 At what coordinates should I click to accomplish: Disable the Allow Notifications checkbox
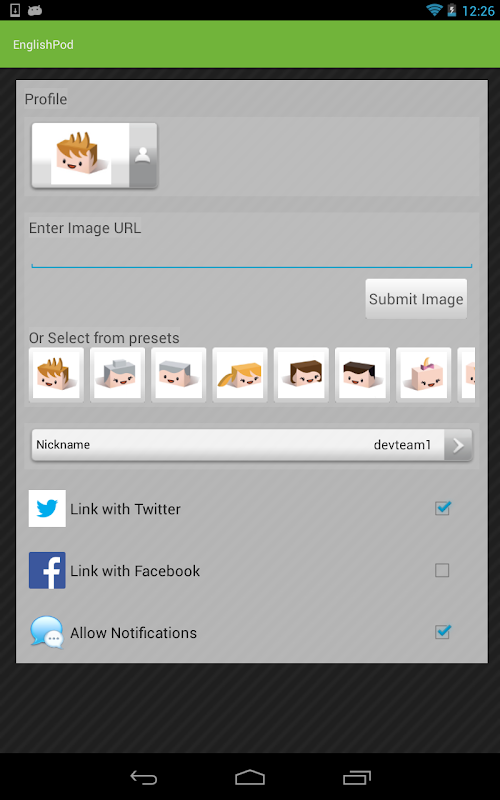[x=442, y=632]
